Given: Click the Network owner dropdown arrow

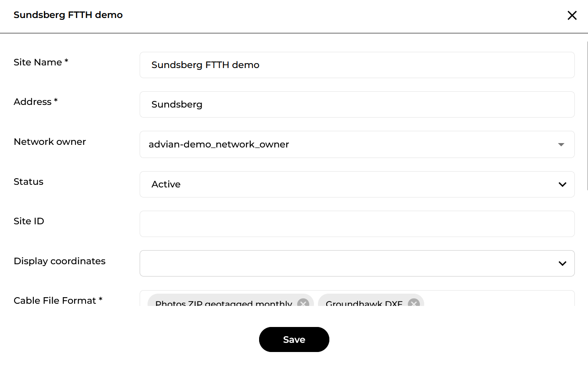Looking at the screenshot, I should pyautogui.click(x=561, y=144).
